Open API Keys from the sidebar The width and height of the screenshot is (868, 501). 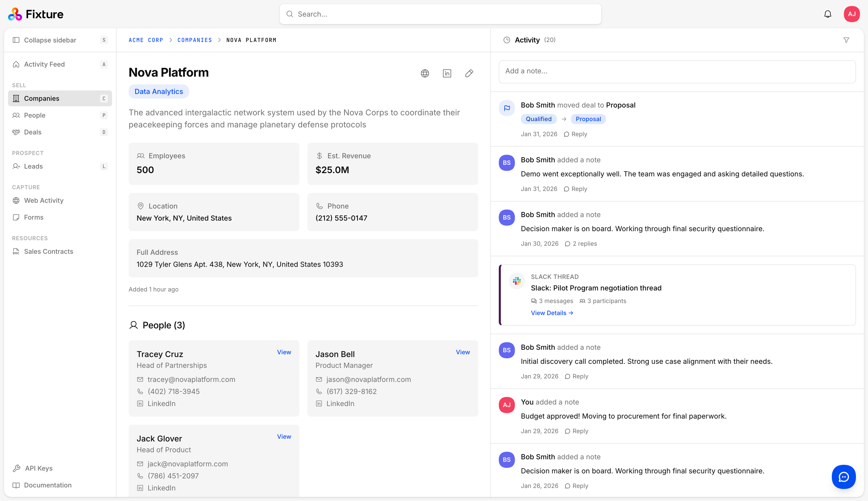click(38, 468)
